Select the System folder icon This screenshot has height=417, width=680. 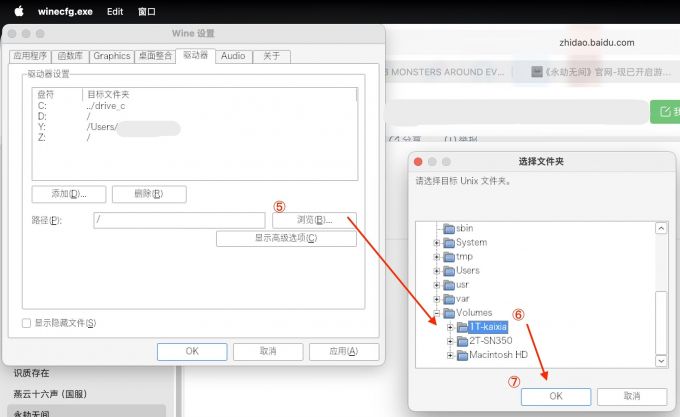coord(449,243)
